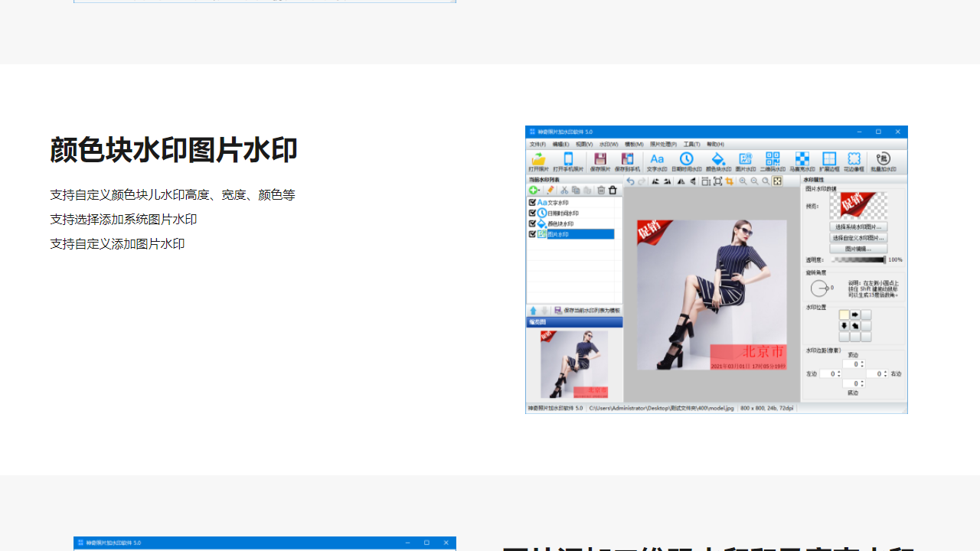
Task: Uncheck the 文字水印 watermark list entry
Action: point(532,202)
